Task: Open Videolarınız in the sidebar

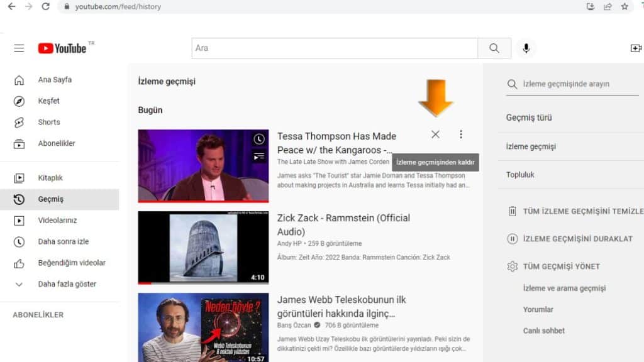Action: pos(60,221)
